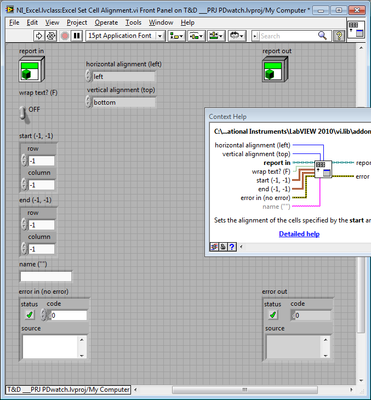Click the start column value field
The height and width of the screenshot is (400, 371).
click(x=41, y=185)
